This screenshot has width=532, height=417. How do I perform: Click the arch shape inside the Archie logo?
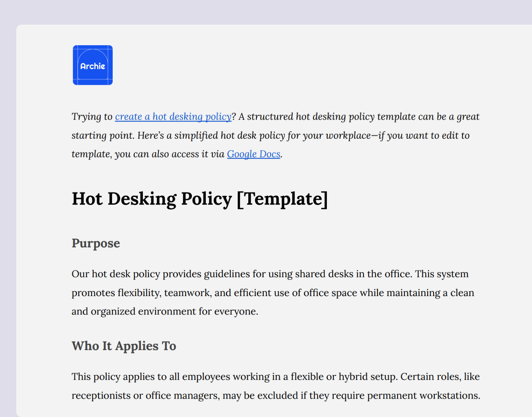(x=92, y=56)
